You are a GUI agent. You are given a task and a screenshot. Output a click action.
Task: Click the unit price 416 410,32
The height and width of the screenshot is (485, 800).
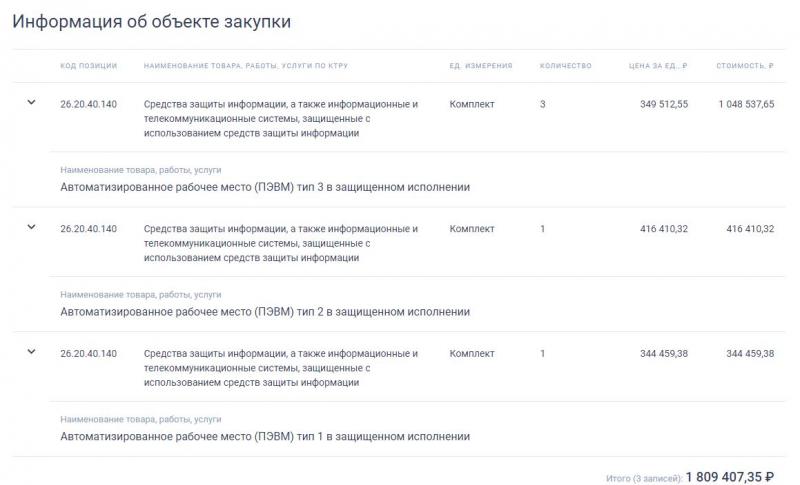[664, 229]
